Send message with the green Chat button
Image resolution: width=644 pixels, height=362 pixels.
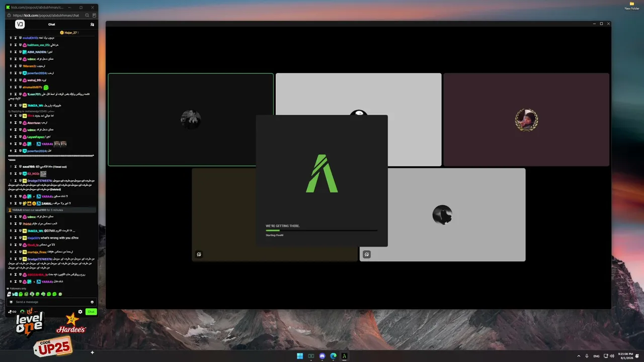(x=91, y=312)
